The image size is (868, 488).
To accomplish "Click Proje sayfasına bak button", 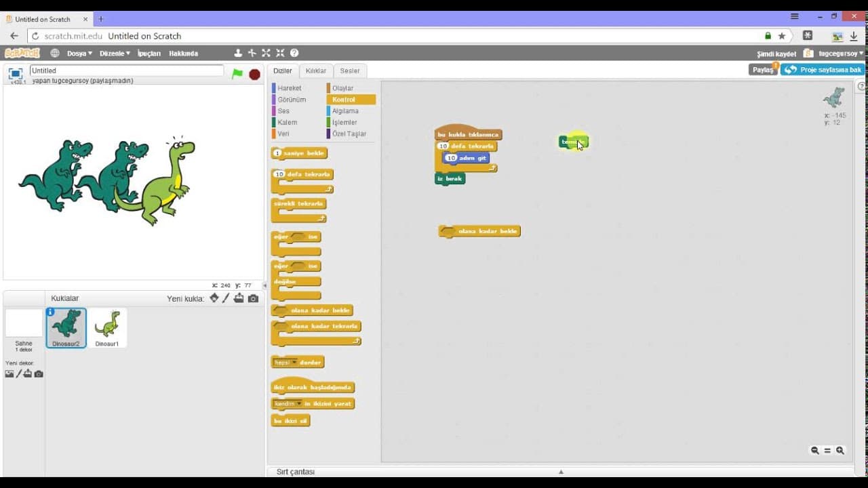I will click(823, 70).
